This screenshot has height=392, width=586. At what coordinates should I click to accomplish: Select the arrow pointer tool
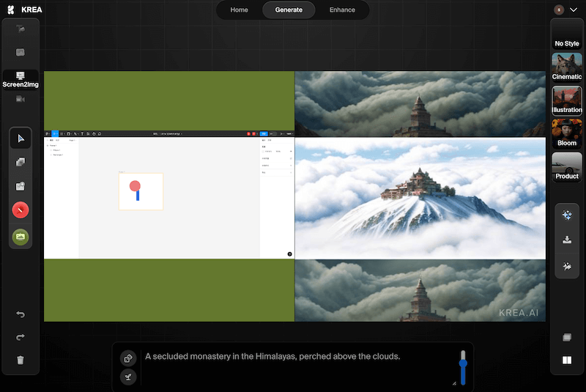(21, 138)
